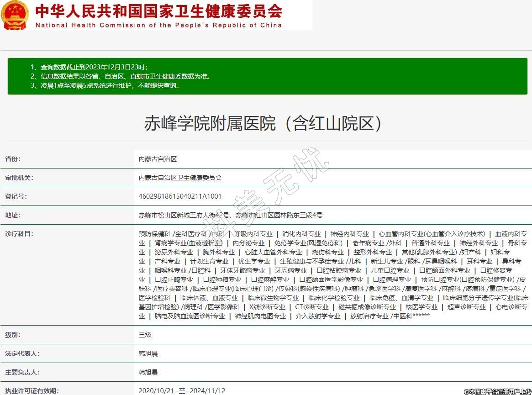532x395 pixels.
Task: Click the Chinese commission title in the header
Action: click(158, 11)
